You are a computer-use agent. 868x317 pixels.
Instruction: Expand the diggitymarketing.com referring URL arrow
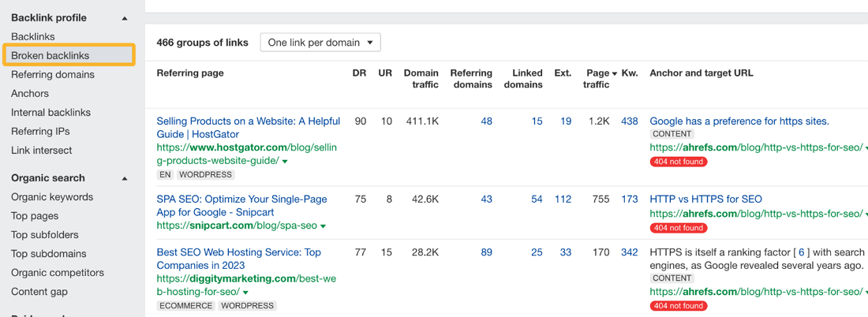coord(245,292)
